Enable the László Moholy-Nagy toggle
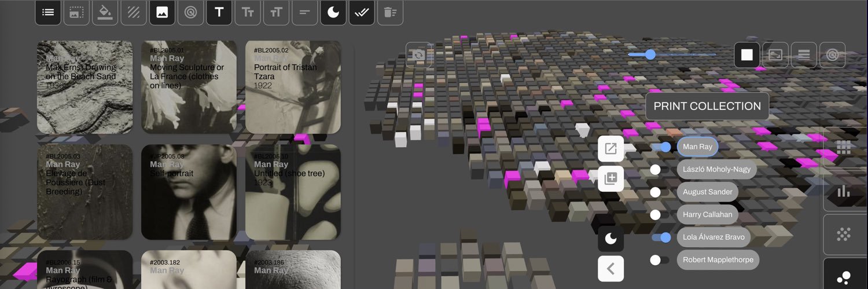 [x=660, y=170]
